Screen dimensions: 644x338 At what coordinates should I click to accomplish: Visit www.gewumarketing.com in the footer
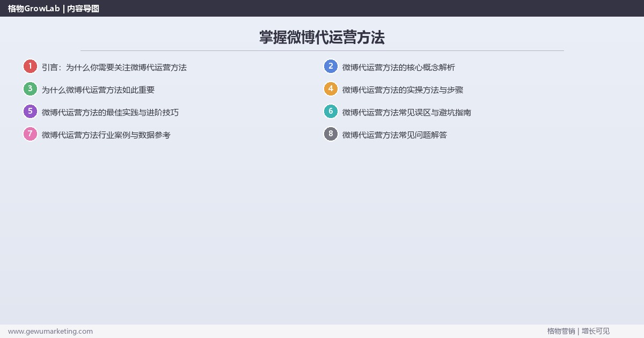tap(50, 332)
